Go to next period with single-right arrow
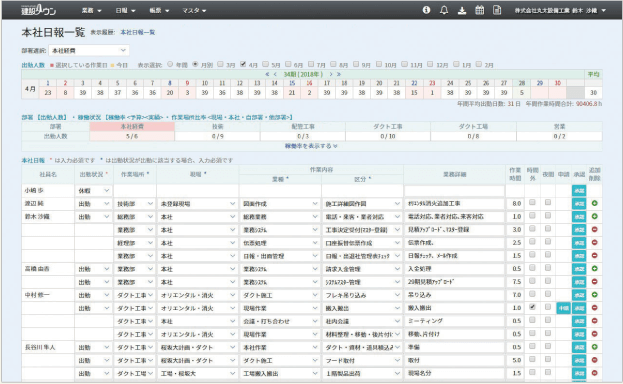This screenshot has height=384, width=623. (331, 74)
